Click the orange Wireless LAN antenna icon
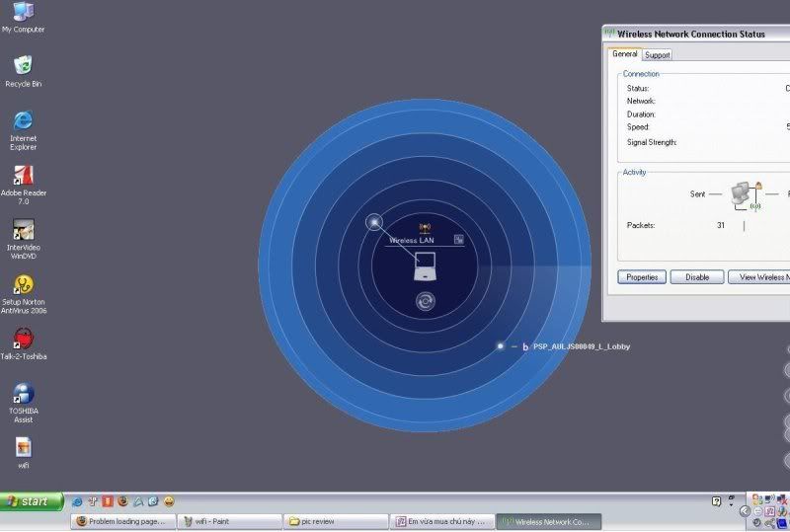The image size is (790, 532). tap(425, 228)
